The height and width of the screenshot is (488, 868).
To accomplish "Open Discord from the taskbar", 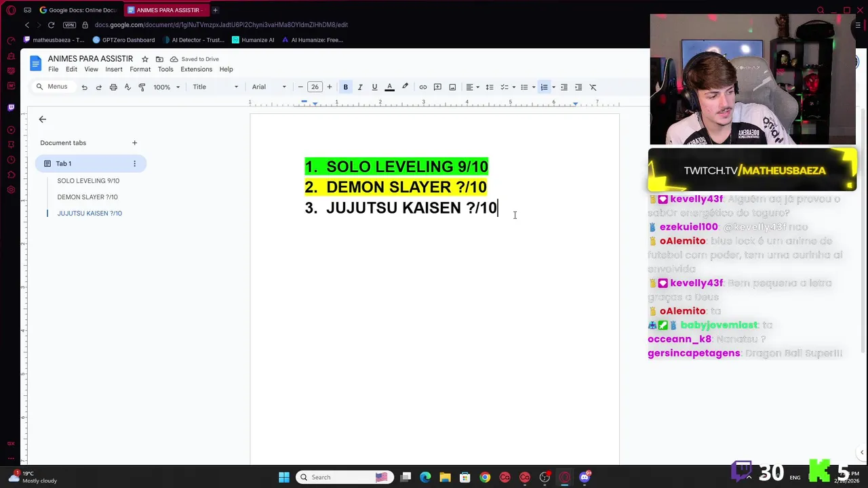I will [x=585, y=477].
